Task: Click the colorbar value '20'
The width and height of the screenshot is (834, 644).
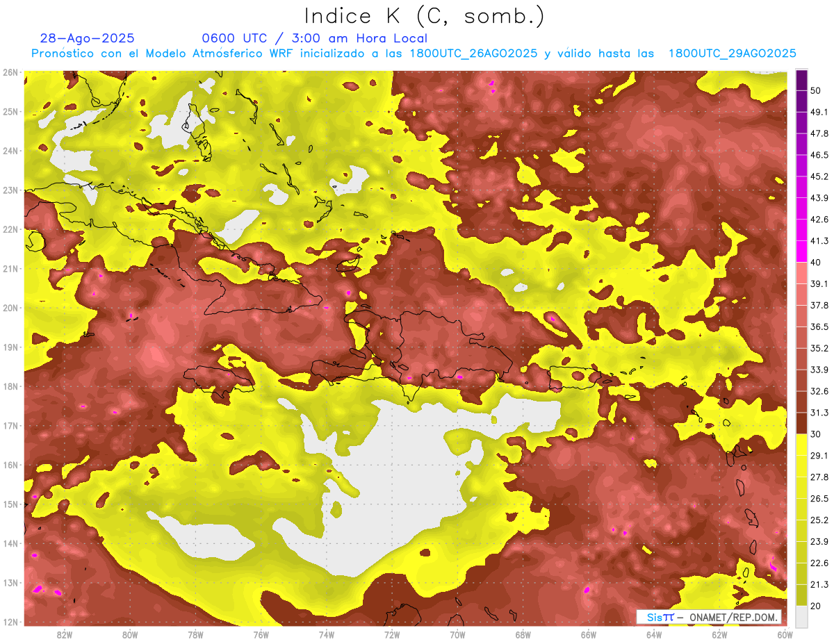Action: coord(815,606)
